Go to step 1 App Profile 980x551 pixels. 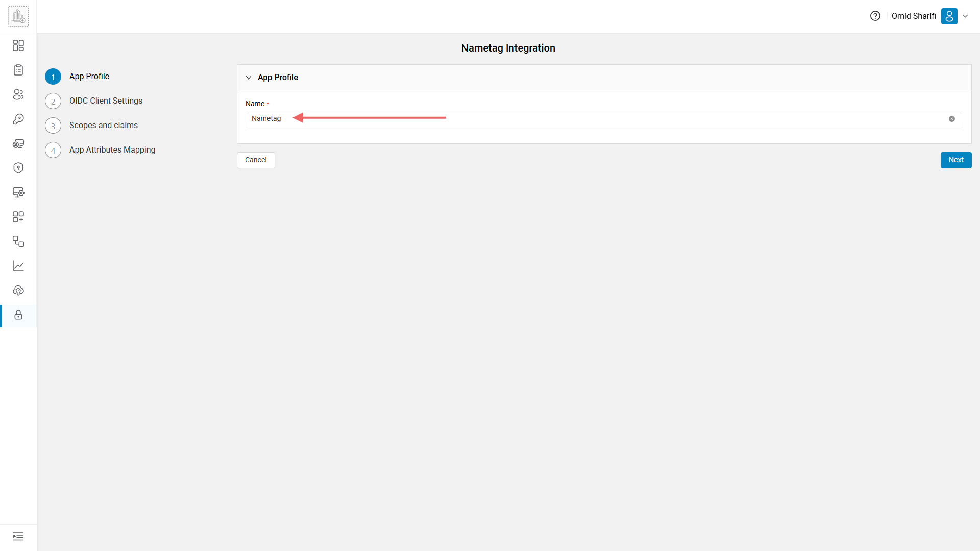click(x=78, y=77)
